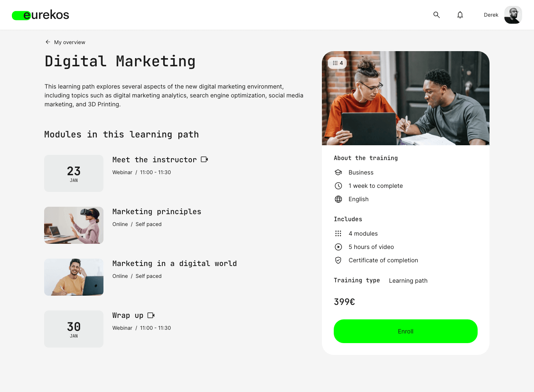Click the play icon next to 5 hours of video

point(338,247)
